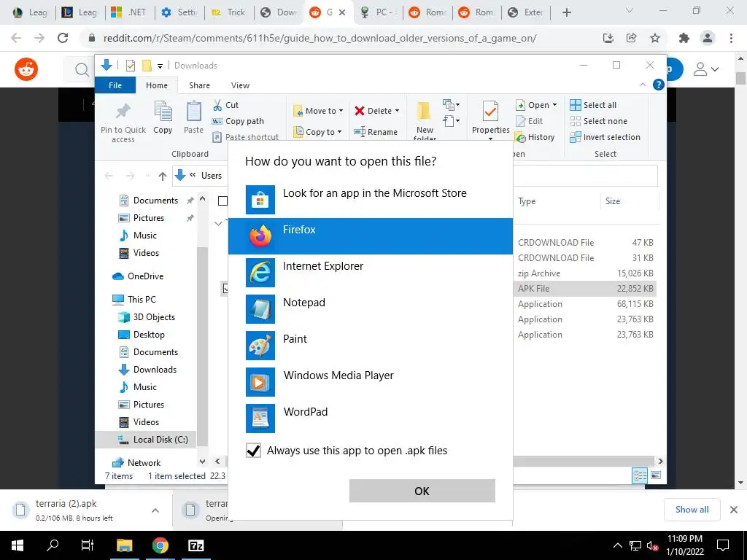Viewport: 747px width, 560px height.
Task: Switch to details view icon
Action: tap(640, 475)
